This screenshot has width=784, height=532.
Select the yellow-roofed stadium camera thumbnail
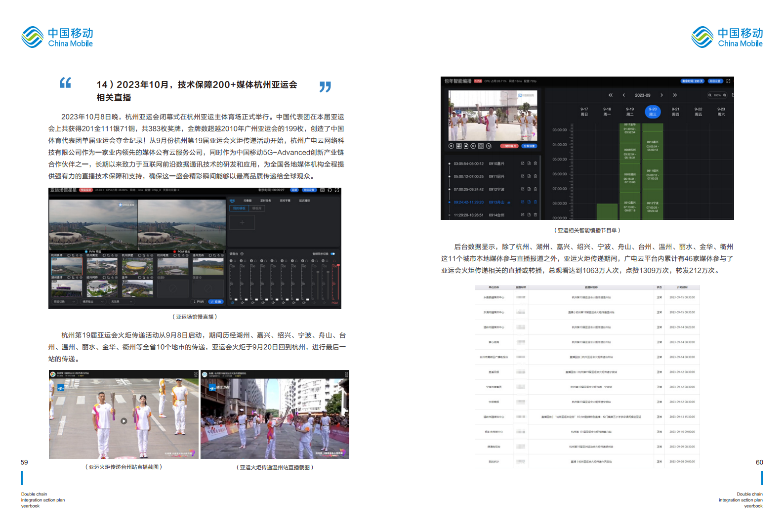point(137,266)
